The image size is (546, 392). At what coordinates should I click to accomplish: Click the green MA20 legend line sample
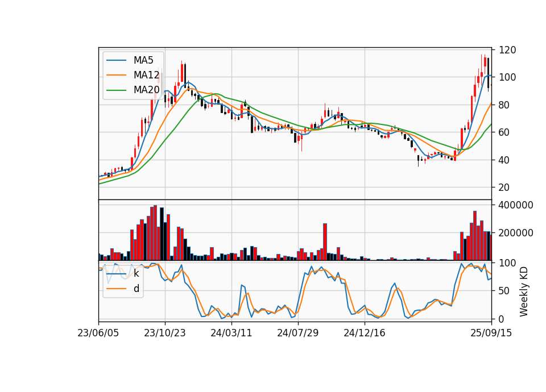tap(116, 90)
